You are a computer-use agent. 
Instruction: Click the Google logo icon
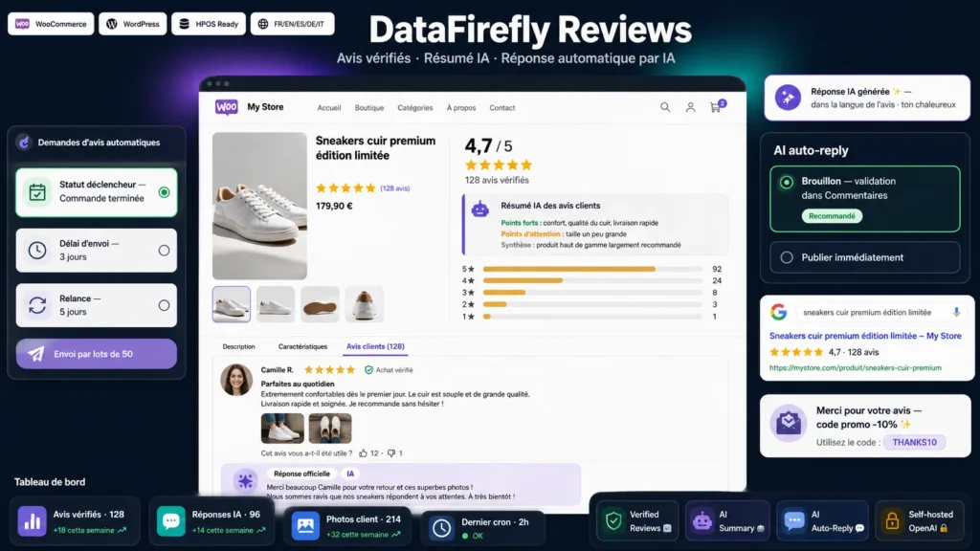tap(778, 311)
